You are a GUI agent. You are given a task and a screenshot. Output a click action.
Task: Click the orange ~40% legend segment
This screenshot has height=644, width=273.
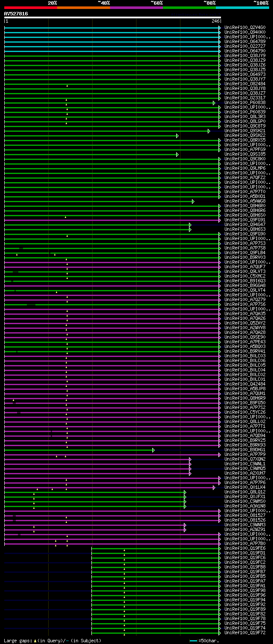click(84, 8)
